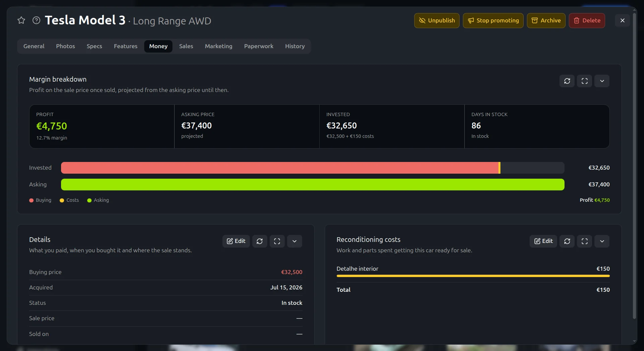The height and width of the screenshot is (351, 644).
Task: Collapse the Details panel chevron
Action: pos(295,241)
